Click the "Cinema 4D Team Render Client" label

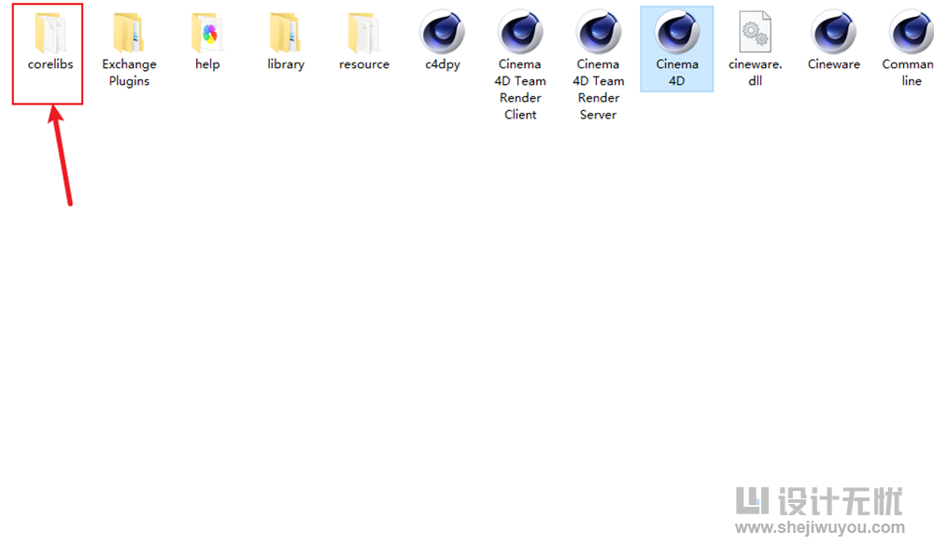click(520, 90)
